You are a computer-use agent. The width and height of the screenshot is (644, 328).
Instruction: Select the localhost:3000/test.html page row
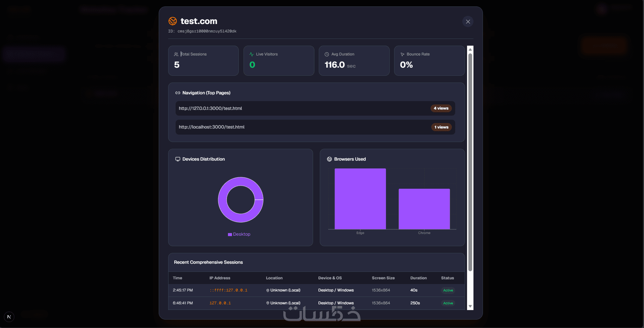click(x=315, y=127)
